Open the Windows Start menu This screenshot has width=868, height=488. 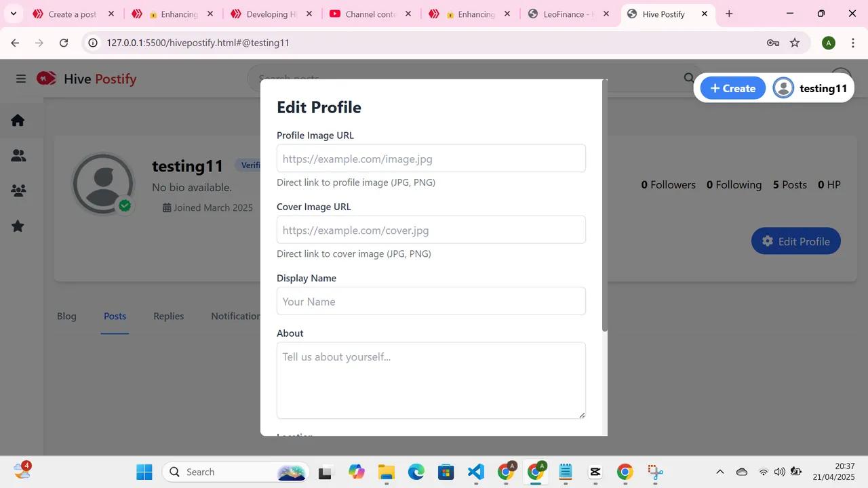(144, 472)
